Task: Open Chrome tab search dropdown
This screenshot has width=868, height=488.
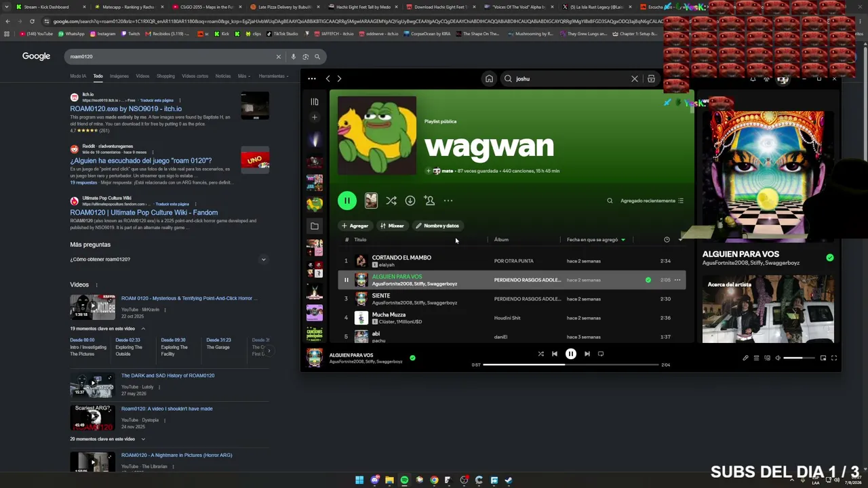Action: coord(7,7)
